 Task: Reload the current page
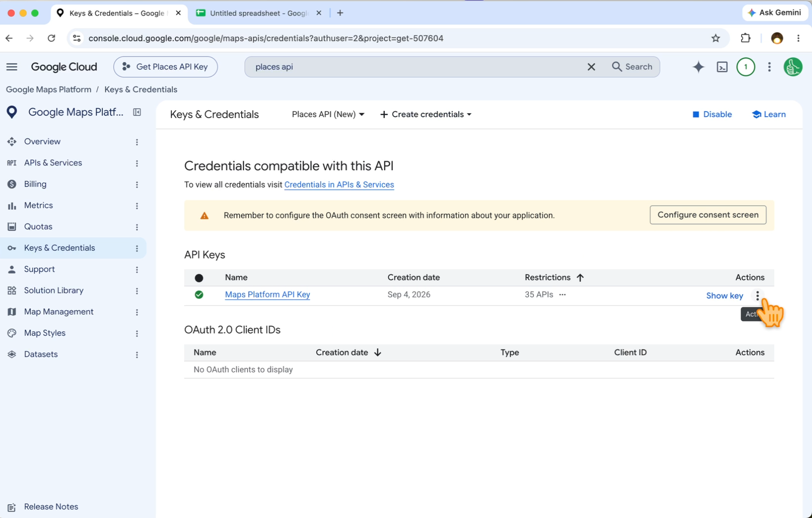(x=51, y=38)
